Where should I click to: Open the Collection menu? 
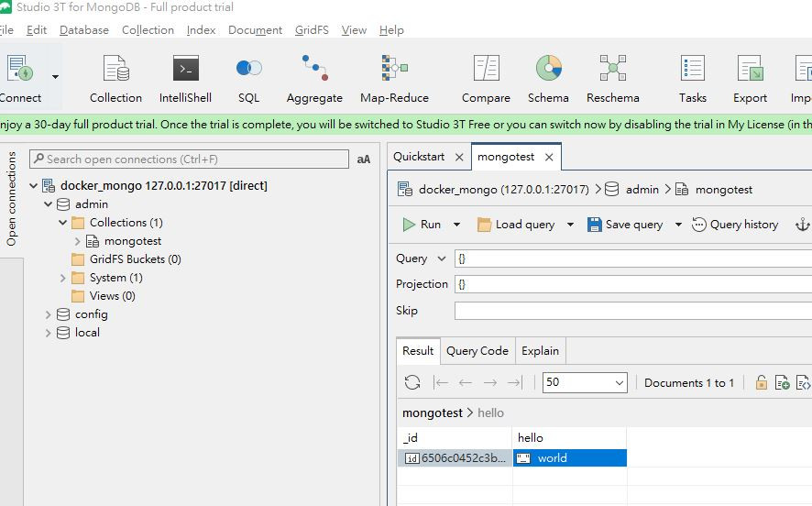pyautogui.click(x=148, y=30)
